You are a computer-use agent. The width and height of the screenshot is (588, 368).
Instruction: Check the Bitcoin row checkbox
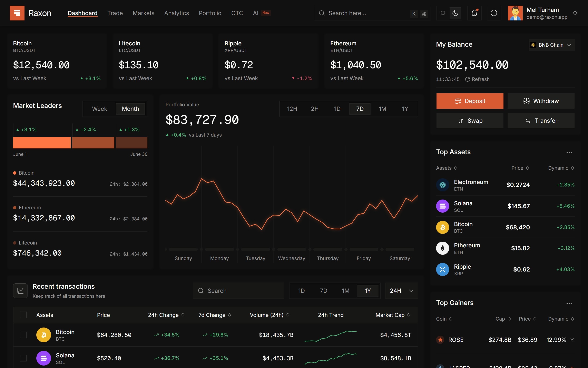(x=23, y=335)
